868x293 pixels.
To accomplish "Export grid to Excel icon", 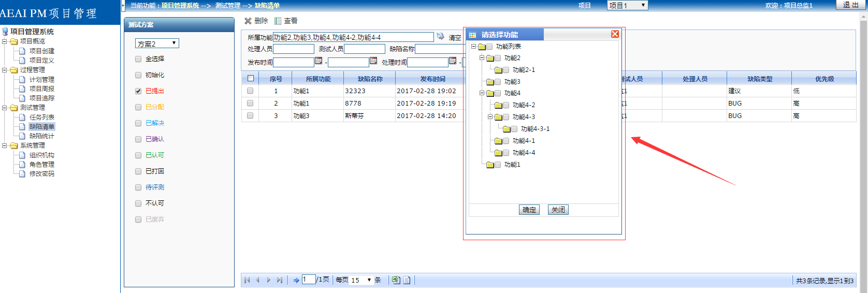I will (396, 280).
